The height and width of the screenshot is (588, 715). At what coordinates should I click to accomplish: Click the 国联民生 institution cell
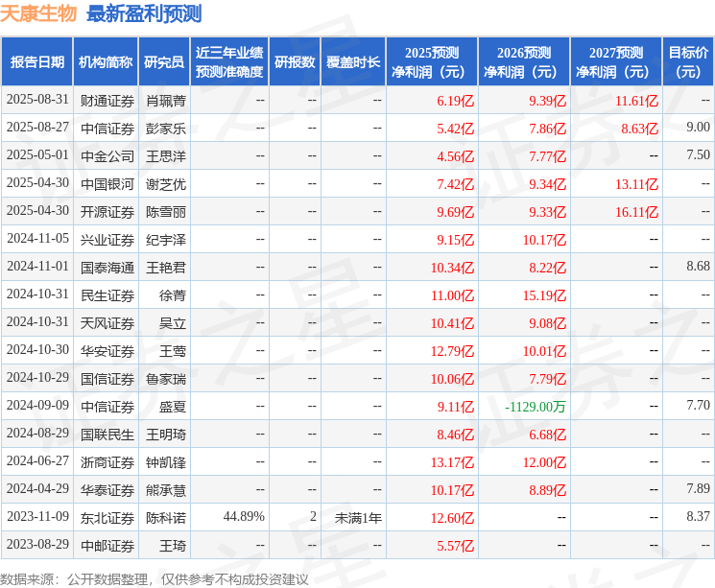[x=107, y=435]
